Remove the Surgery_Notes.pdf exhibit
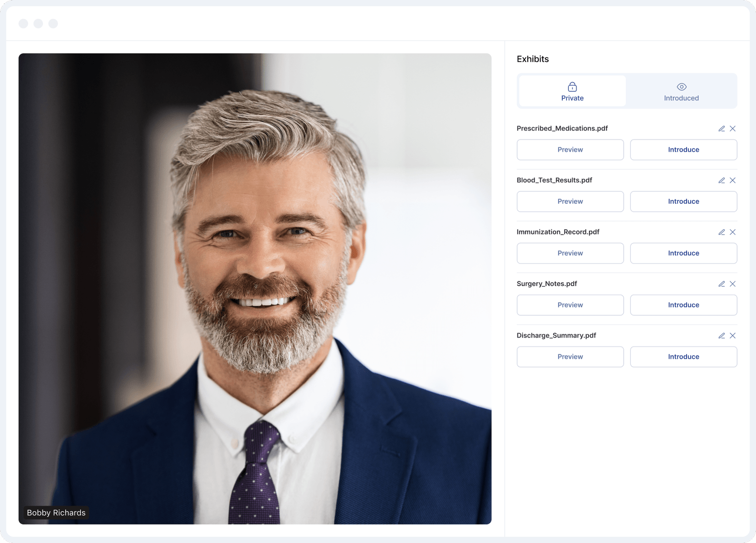Viewport: 756px width, 543px height. pos(732,284)
